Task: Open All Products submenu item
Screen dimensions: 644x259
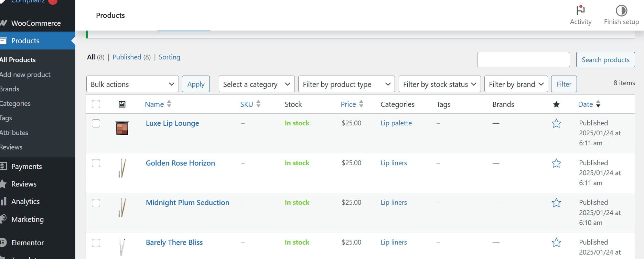Action: tap(18, 60)
